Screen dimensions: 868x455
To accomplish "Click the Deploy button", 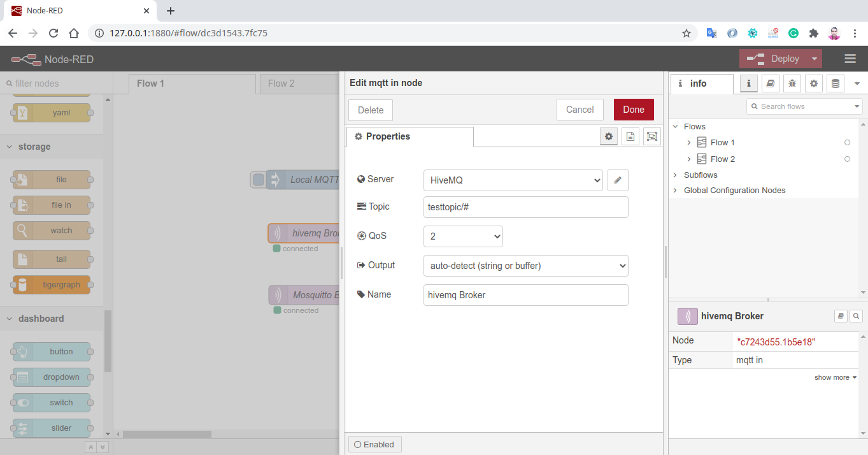I will pyautogui.click(x=774, y=59).
